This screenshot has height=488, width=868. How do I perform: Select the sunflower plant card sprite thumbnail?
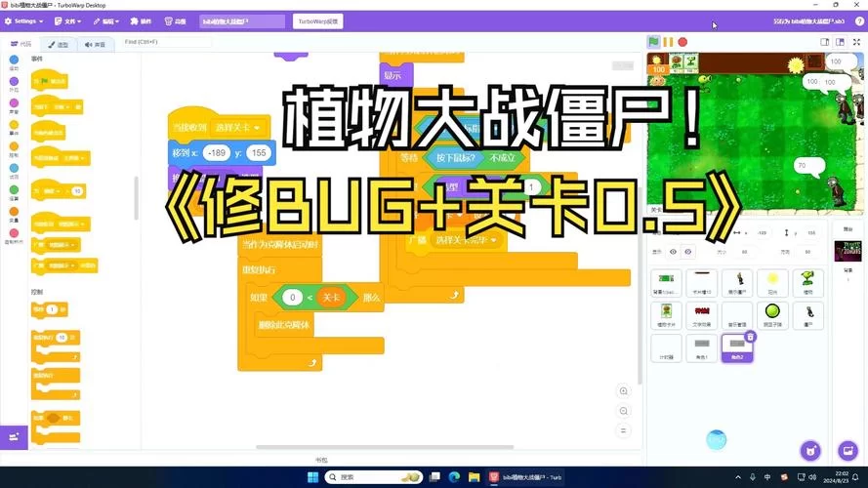point(666,315)
